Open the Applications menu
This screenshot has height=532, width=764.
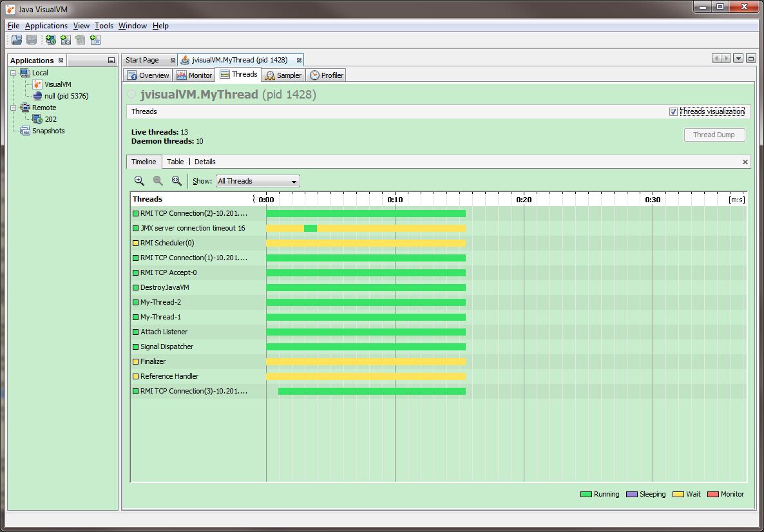pos(46,26)
